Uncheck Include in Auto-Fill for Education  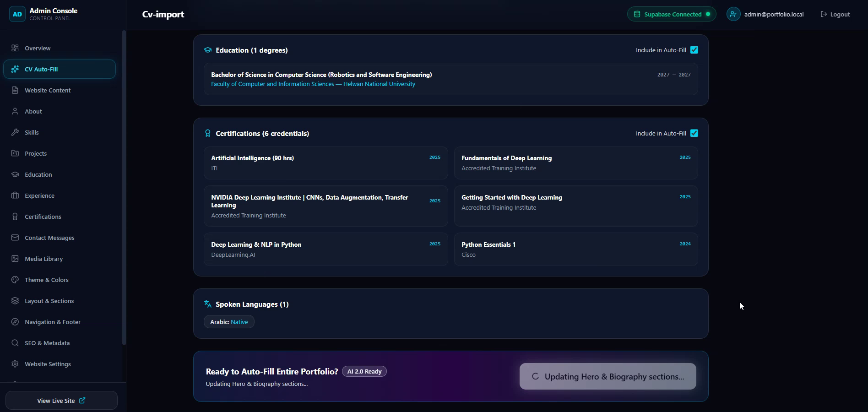[x=694, y=50]
